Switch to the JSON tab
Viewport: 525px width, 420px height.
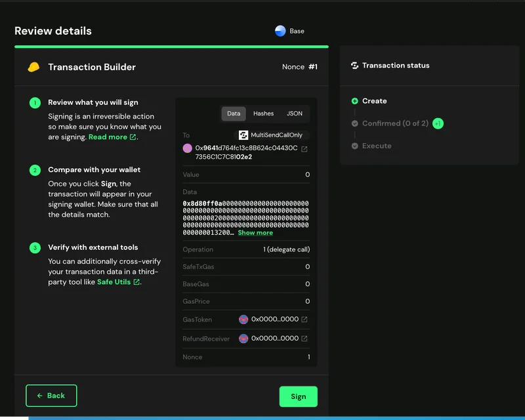(x=295, y=114)
